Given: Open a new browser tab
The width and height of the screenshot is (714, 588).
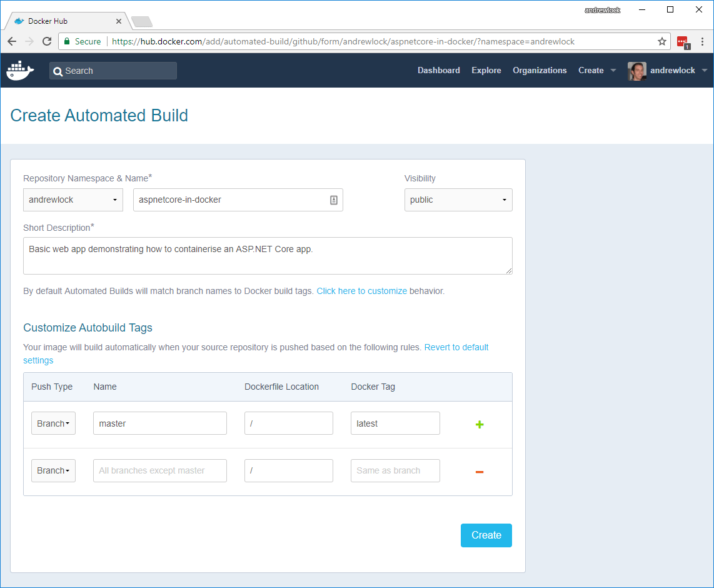Looking at the screenshot, I should (x=142, y=21).
